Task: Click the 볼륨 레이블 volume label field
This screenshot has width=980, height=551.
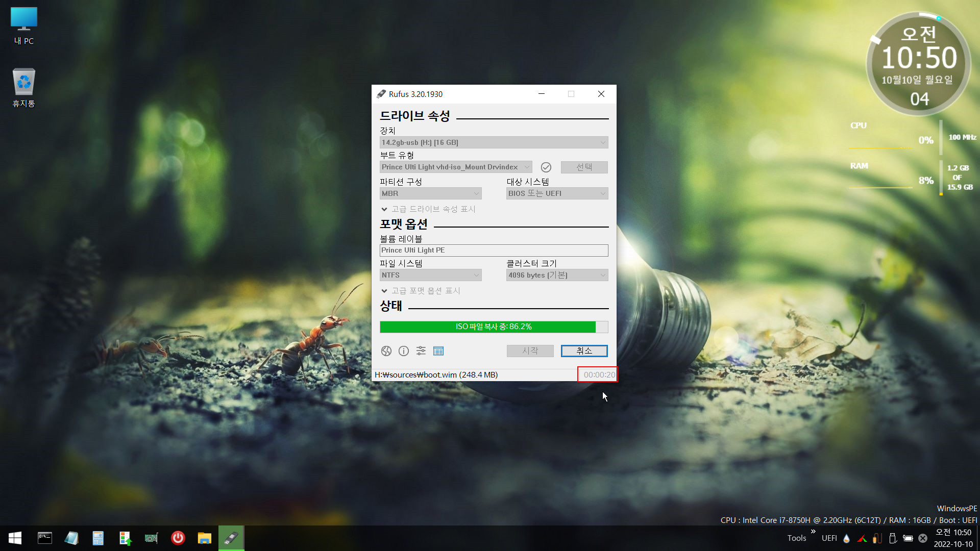Action: pyautogui.click(x=494, y=251)
